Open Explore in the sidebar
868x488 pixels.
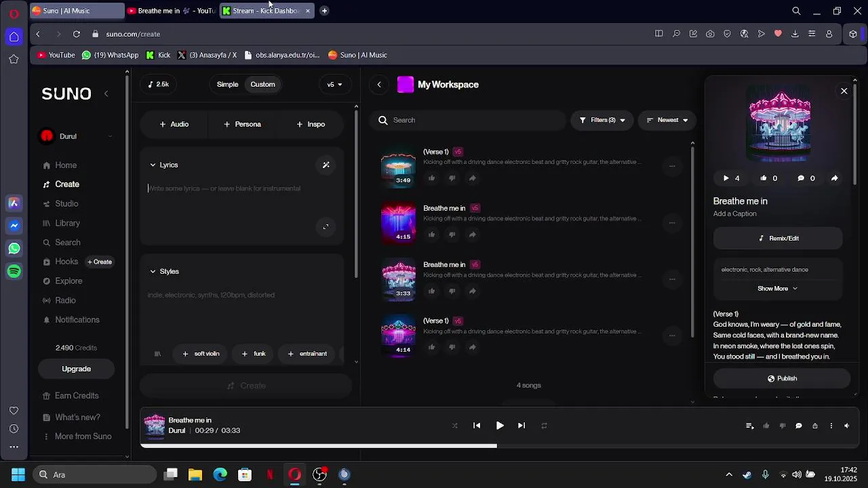[x=68, y=281]
